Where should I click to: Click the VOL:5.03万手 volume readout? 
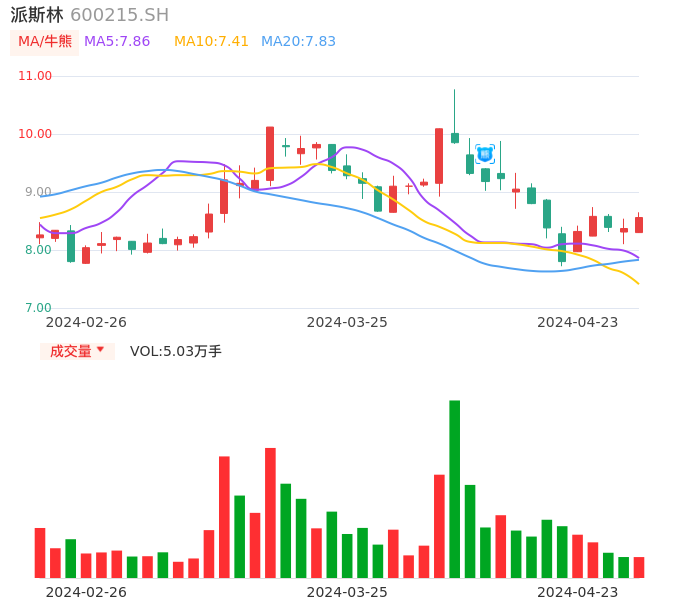coord(176,351)
